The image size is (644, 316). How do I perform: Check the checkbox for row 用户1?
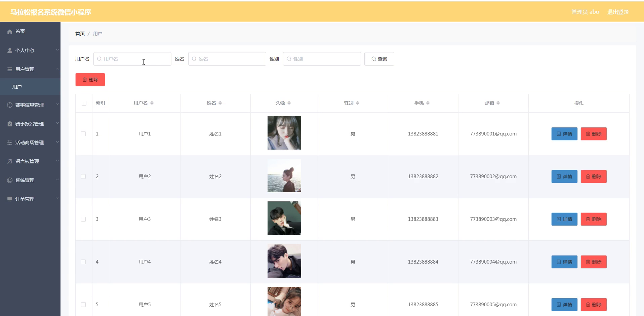83,134
